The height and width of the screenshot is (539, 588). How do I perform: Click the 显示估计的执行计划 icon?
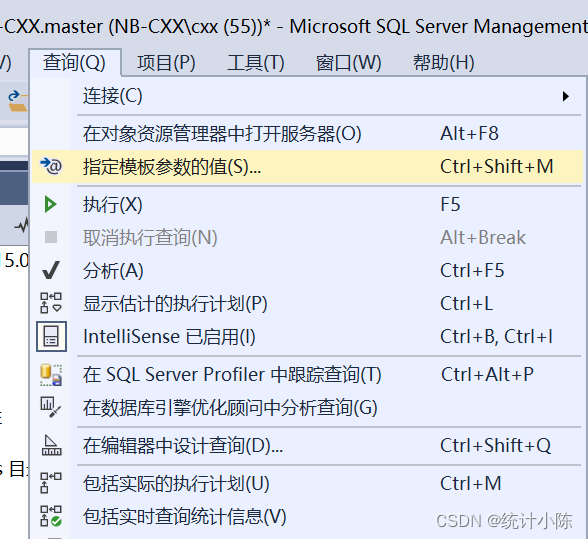(51, 303)
